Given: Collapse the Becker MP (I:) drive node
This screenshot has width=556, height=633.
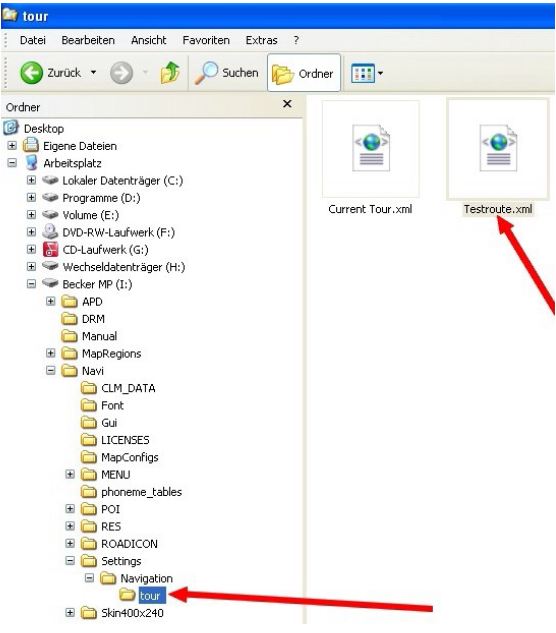Looking at the screenshot, I should (x=31, y=284).
